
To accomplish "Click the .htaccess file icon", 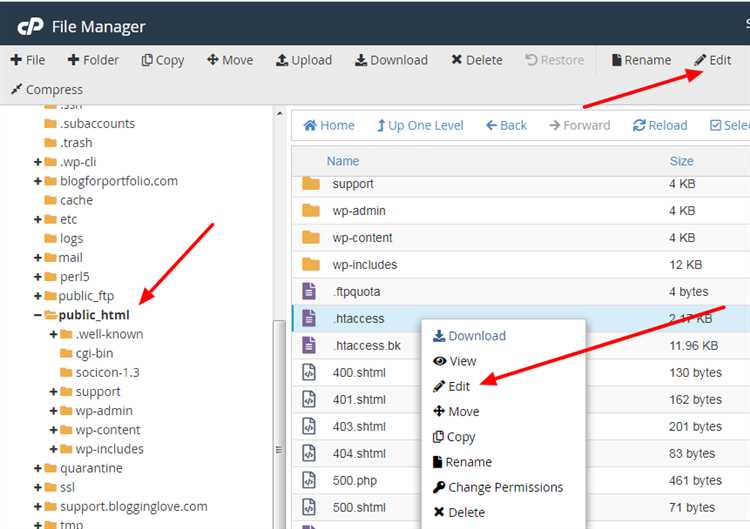I will pos(309,318).
